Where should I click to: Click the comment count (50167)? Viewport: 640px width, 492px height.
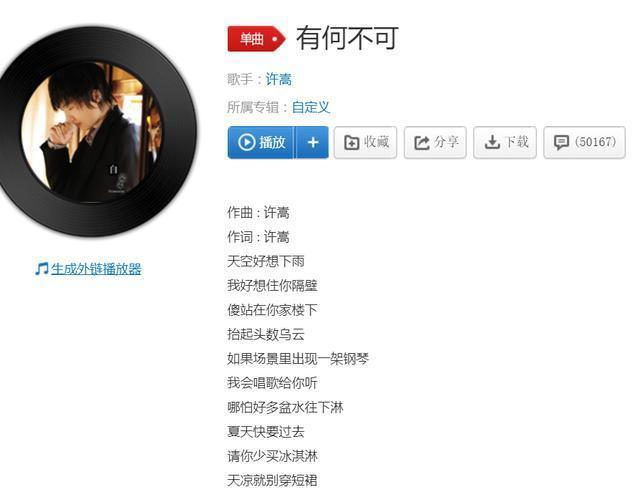click(x=595, y=142)
